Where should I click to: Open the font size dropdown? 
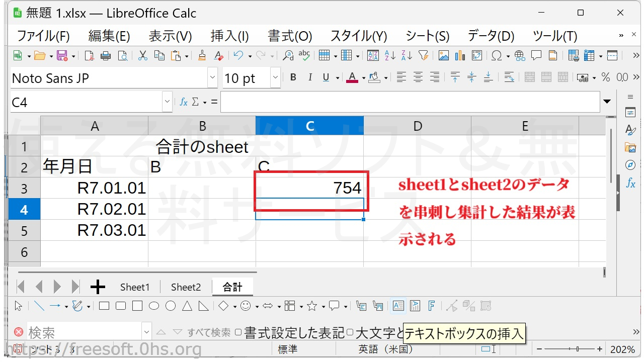pos(275,78)
